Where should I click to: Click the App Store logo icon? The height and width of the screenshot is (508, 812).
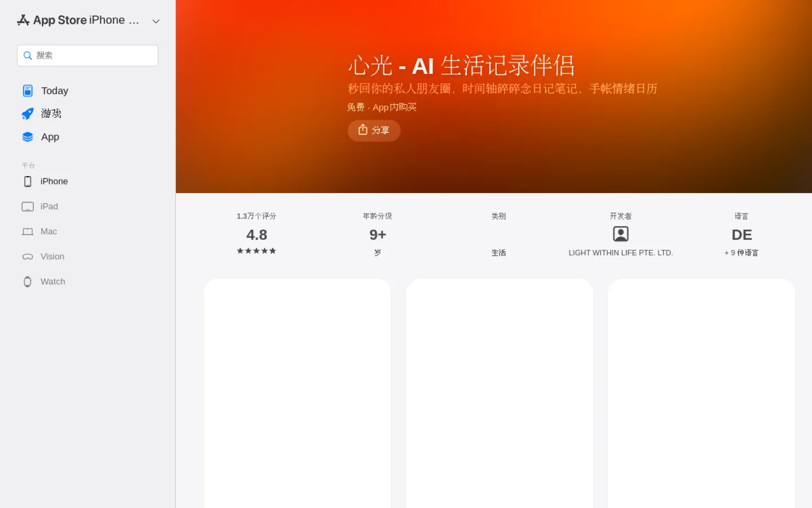(x=23, y=20)
